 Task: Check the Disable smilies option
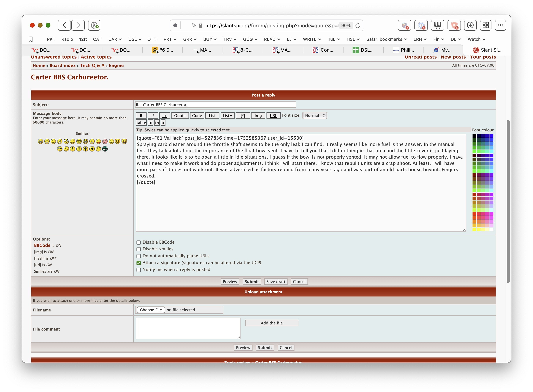(x=138, y=249)
